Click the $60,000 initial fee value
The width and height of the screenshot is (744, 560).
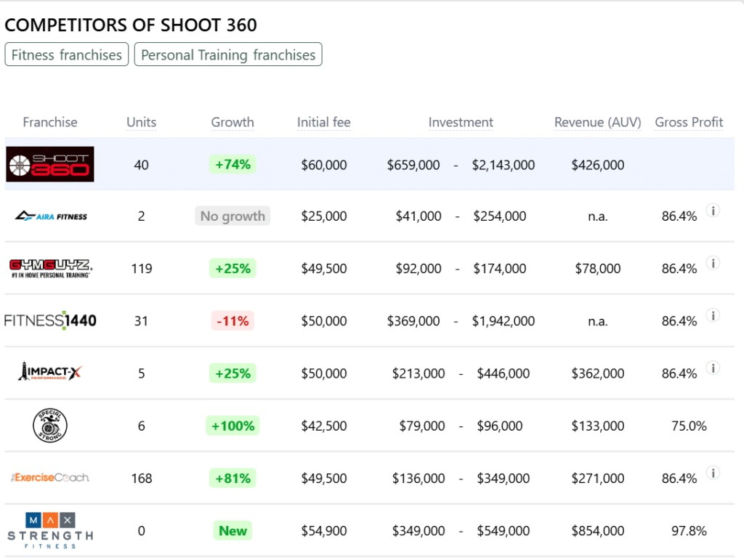pos(324,165)
